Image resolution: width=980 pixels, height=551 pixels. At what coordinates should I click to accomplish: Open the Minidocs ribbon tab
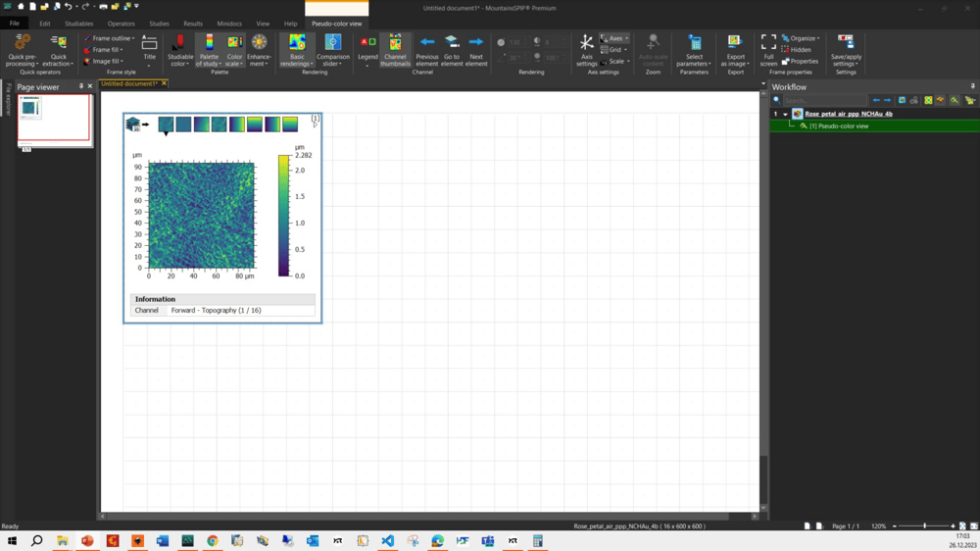pyautogui.click(x=228, y=24)
